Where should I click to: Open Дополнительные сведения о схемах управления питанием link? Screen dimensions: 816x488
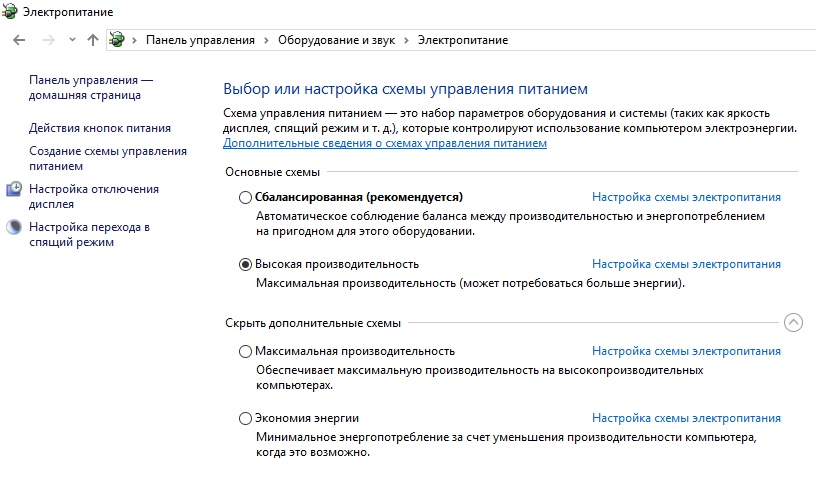click(x=385, y=143)
